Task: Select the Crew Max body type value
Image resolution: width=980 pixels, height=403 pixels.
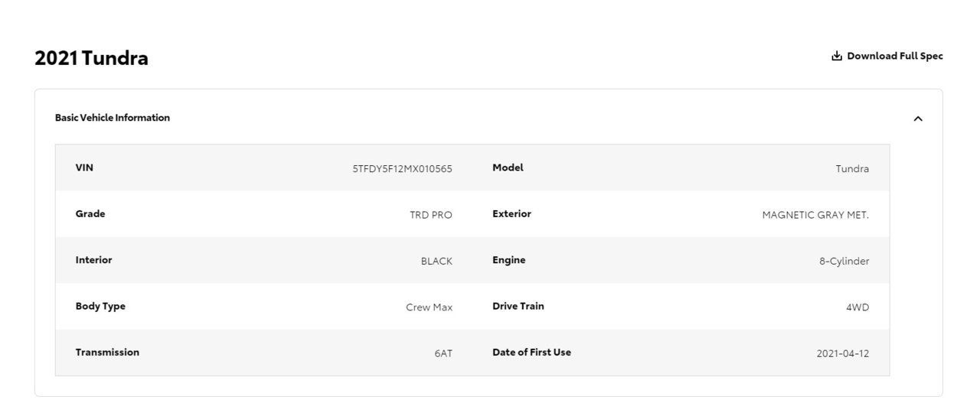Action: pos(429,307)
